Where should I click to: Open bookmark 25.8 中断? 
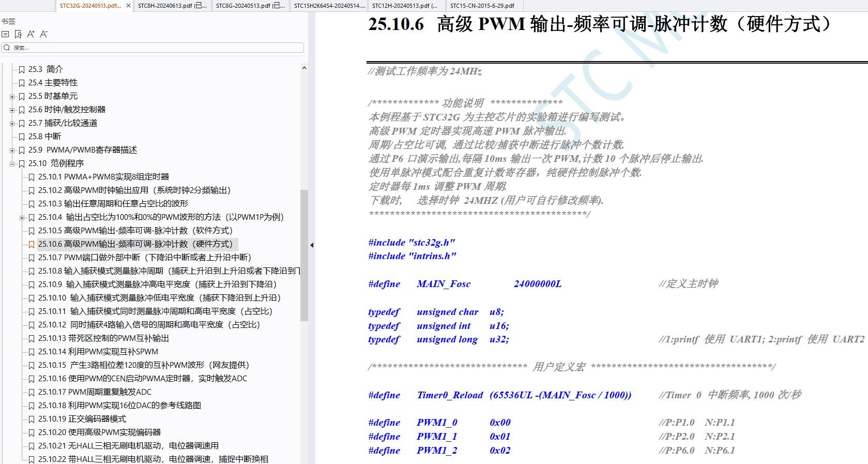[x=44, y=137]
